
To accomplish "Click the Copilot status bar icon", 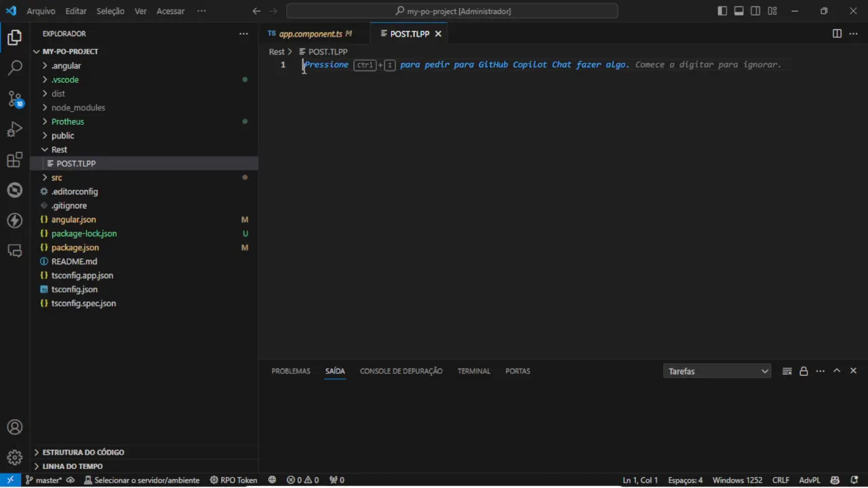I will [x=835, y=480].
